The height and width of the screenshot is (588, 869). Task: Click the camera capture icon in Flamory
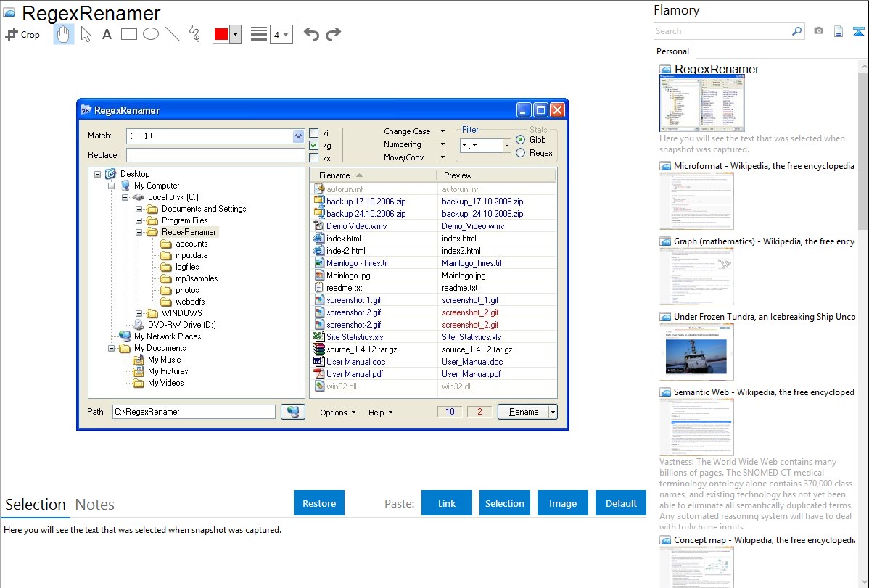click(x=818, y=31)
